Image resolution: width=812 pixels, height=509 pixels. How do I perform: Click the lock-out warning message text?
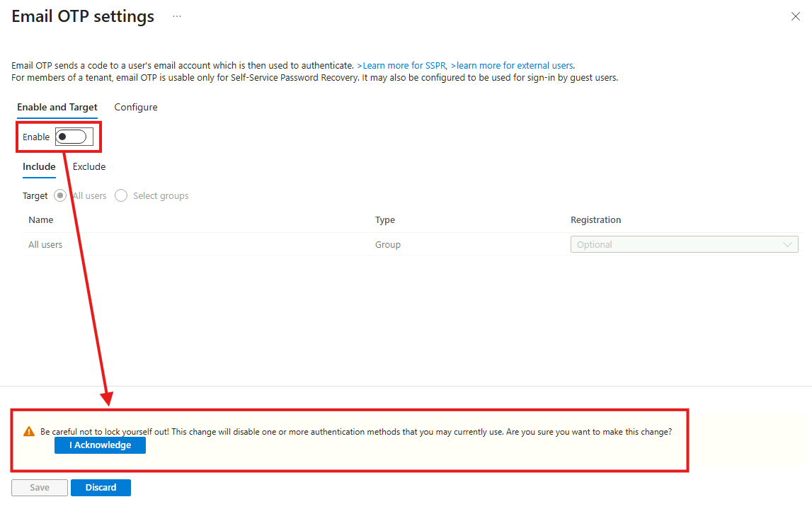[x=356, y=432]
